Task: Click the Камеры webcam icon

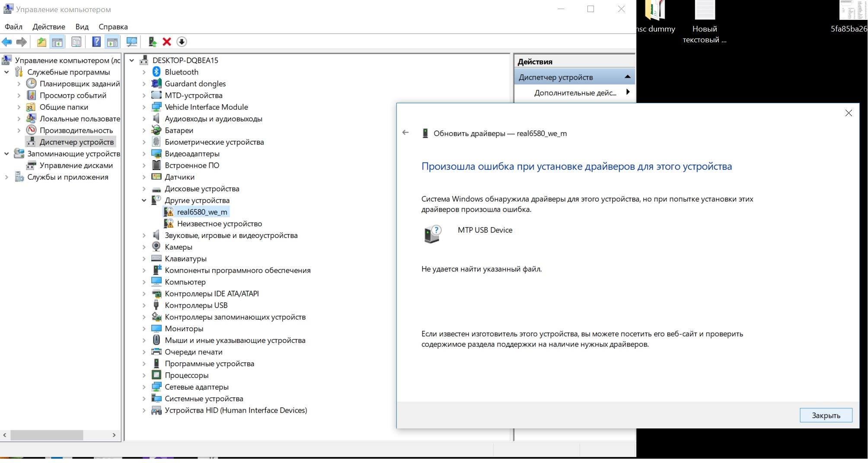Action: coord(156,247)
